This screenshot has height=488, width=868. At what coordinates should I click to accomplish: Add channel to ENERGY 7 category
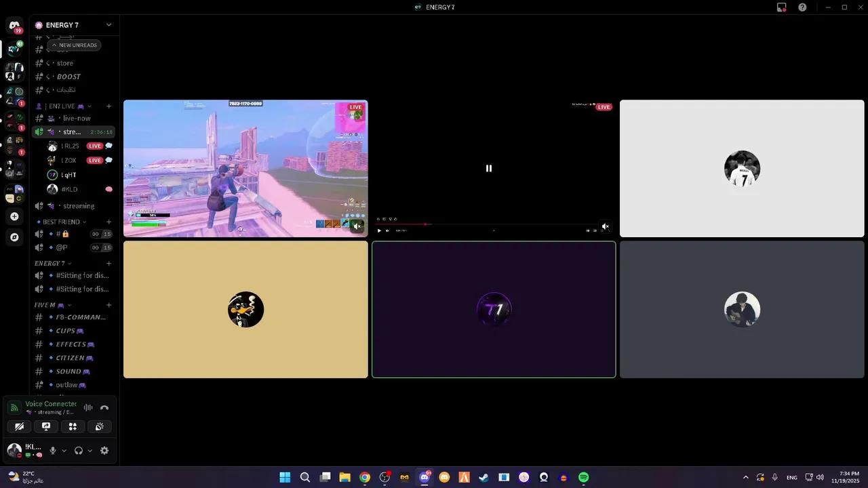point(108,263)
